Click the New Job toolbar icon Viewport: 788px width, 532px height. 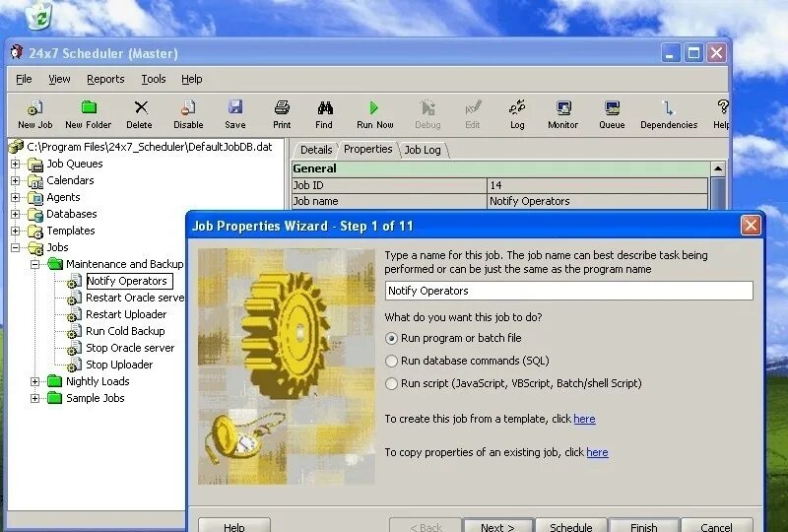tap(34, 107)
